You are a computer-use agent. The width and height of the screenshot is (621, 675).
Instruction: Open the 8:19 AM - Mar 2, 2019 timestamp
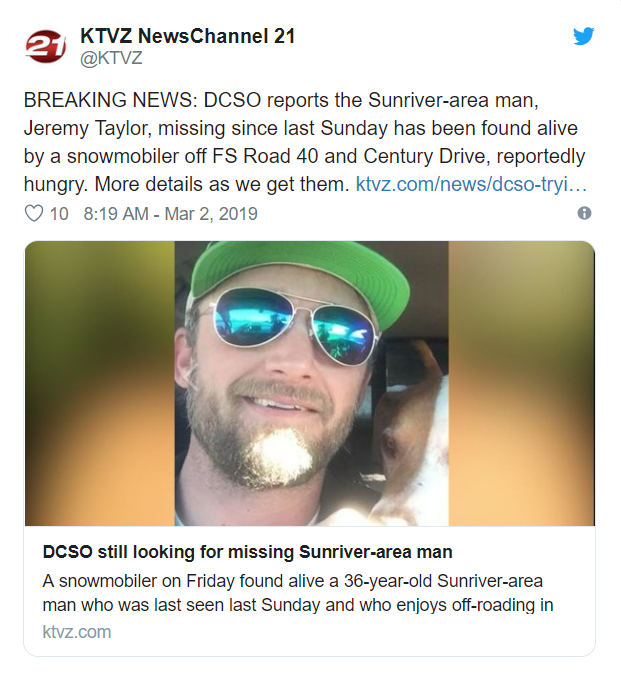coord(171,213)
